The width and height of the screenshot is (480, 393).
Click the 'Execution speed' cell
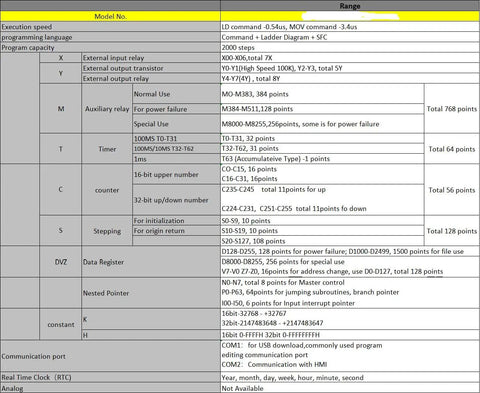tap(110, 27)
